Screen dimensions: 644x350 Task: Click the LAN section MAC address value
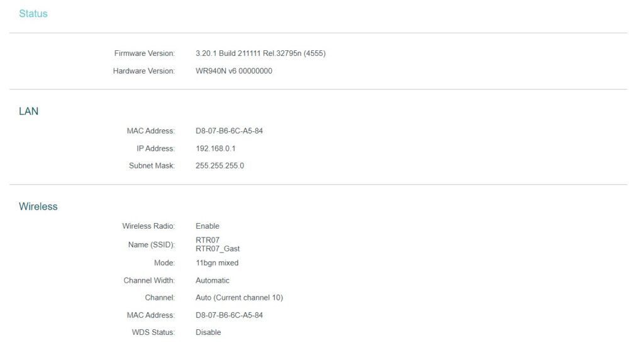coord(229,131)
